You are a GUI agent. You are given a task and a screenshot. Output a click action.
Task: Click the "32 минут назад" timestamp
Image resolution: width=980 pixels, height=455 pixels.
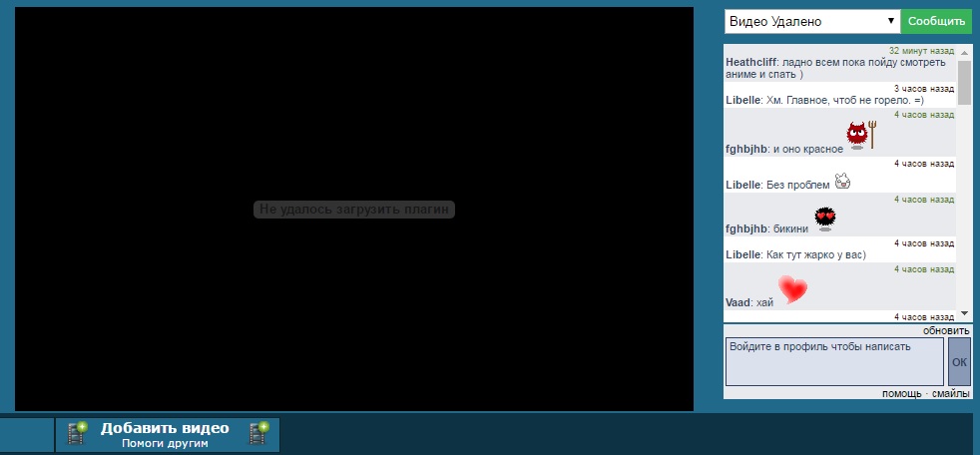click(x=922, y=51)
